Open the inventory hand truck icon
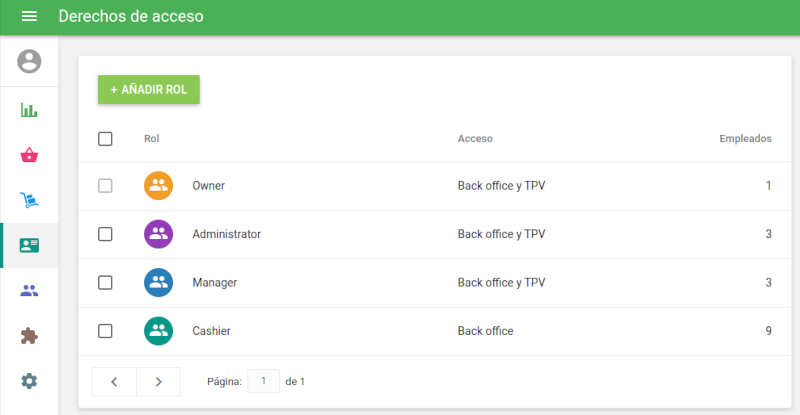This screenshot has width=800, height=415. [x=29, y=200]
